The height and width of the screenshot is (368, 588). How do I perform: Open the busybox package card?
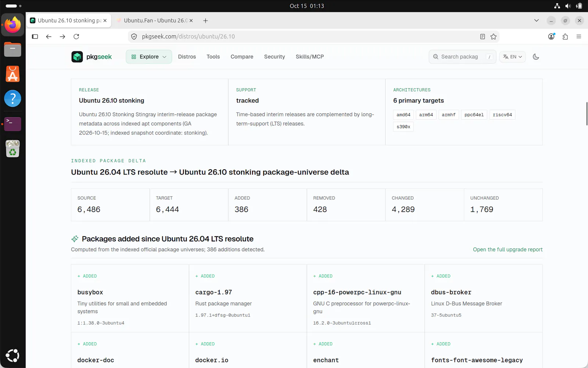(130, 298)
